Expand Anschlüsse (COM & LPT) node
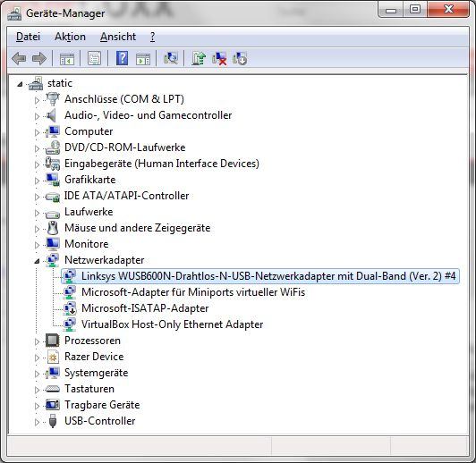The height and width of the screenshot is (463, 476). [x=37, y=100]
